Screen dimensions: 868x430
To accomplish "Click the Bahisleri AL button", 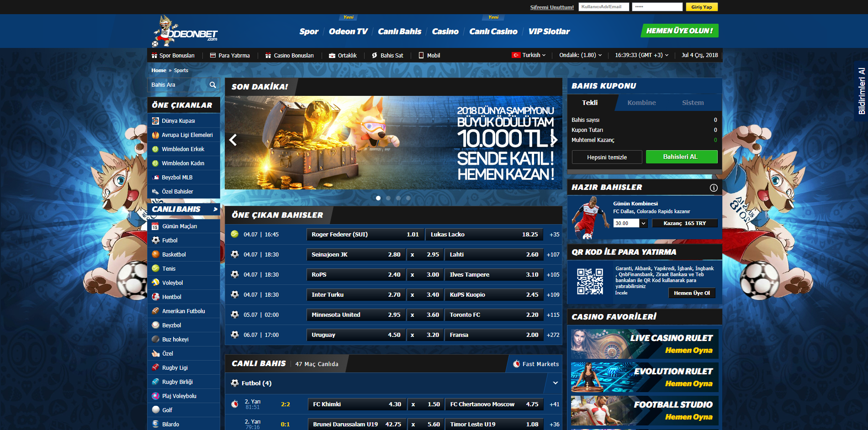I will [x=681, y=157].
